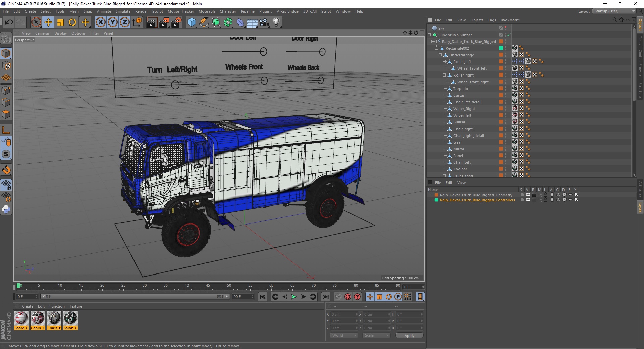Add a Camera object
This screenshot has height=349, width=644.
click(x=264, y=22)
